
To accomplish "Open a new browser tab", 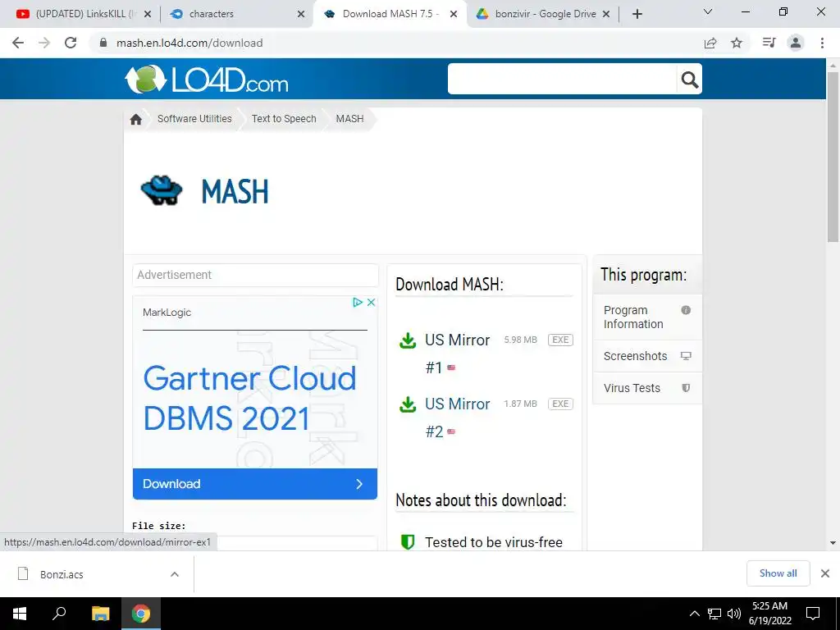I will 637,15.
